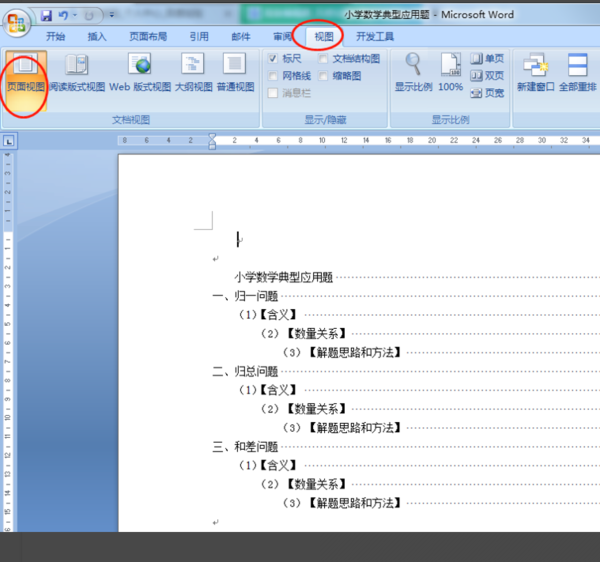Open the 审阅 ribbon tab

click(282, 37)
